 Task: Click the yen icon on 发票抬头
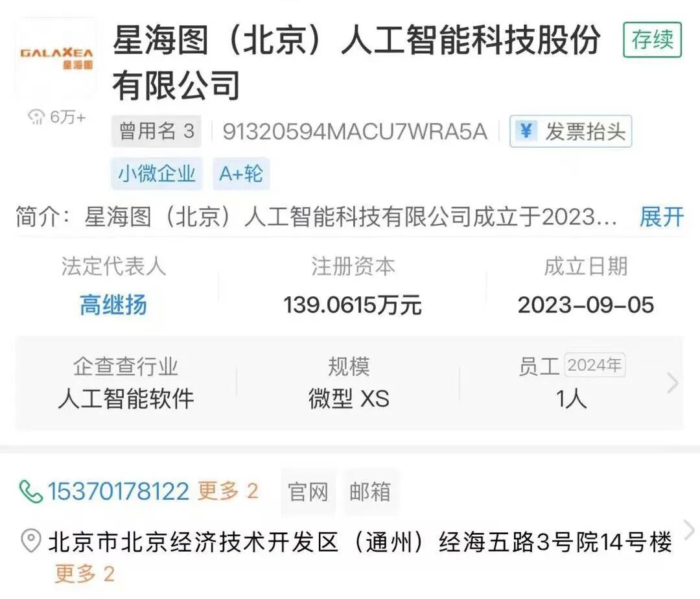[x=526, y=131]
